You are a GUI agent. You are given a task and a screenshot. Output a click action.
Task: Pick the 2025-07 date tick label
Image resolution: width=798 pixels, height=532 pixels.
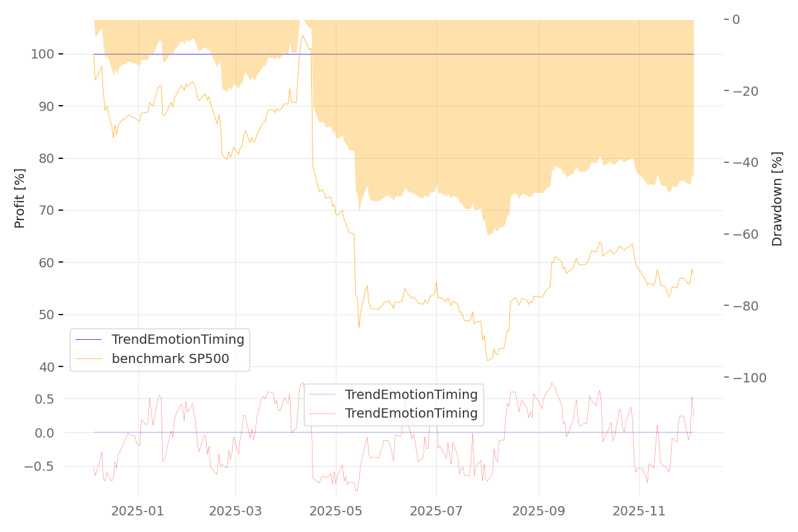tap(436, 511)
